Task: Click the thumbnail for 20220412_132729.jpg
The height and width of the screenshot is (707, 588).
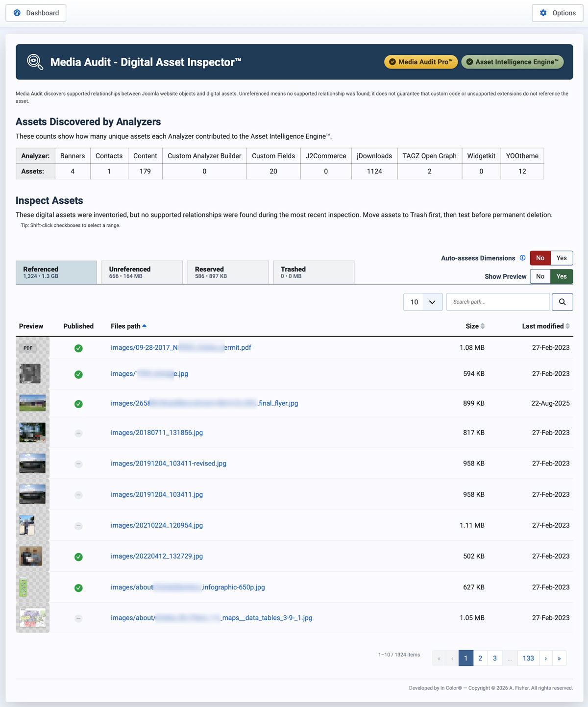Action: (30, 556)
